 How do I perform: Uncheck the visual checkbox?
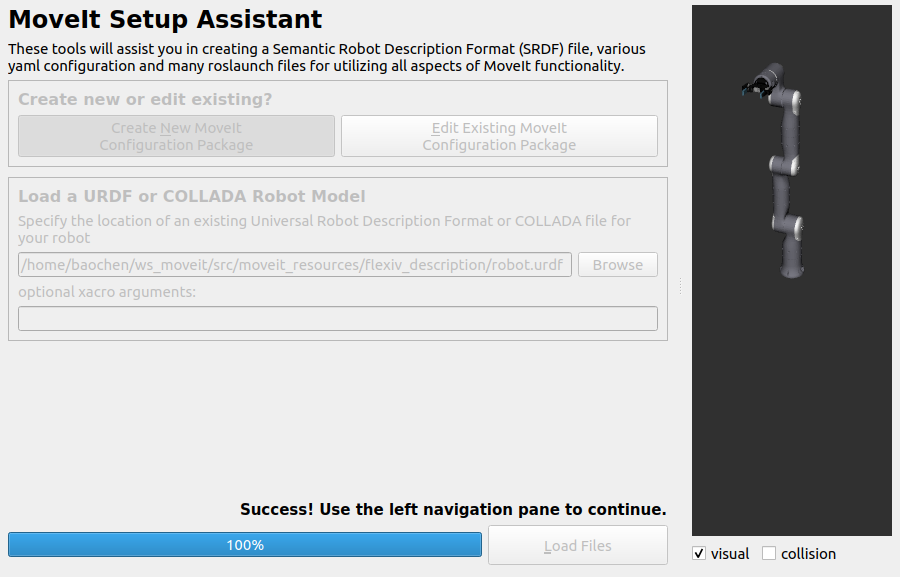699,553
